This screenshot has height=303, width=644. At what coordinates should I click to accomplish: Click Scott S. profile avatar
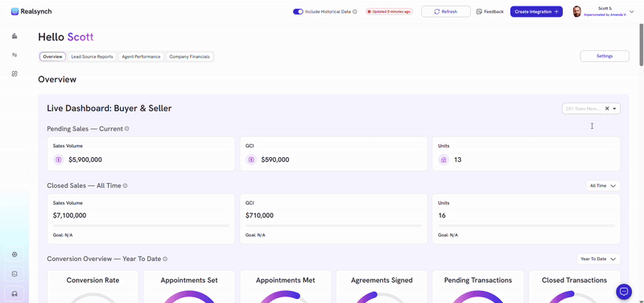pos(576,11)
